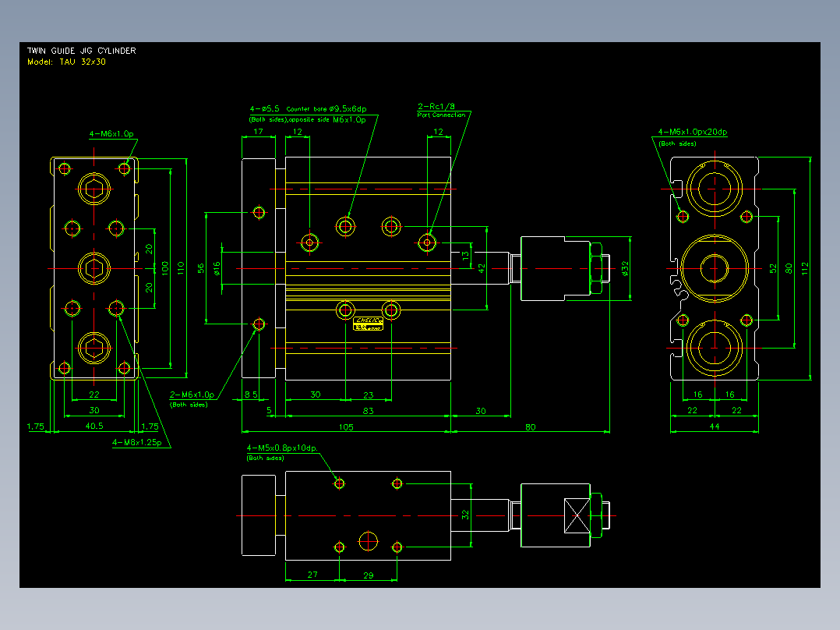
Task: Select the '27' dimension on bottom view
Action: [x=313, y=575]
